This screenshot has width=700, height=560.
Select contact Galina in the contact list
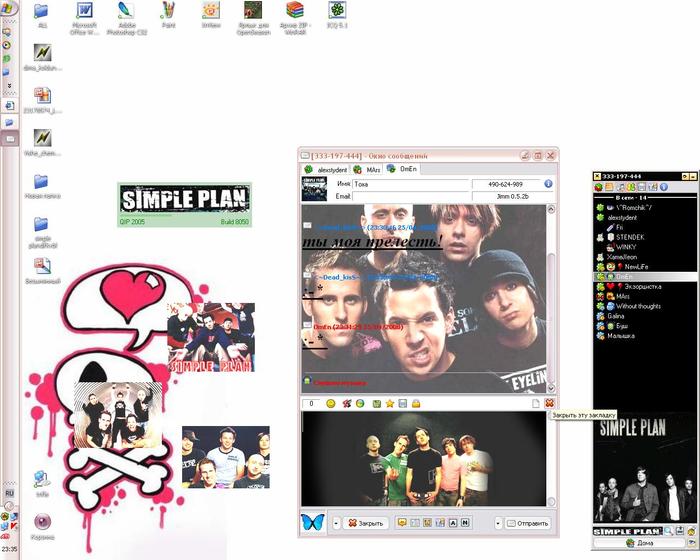pyautogui.click(x=645, y=316)
